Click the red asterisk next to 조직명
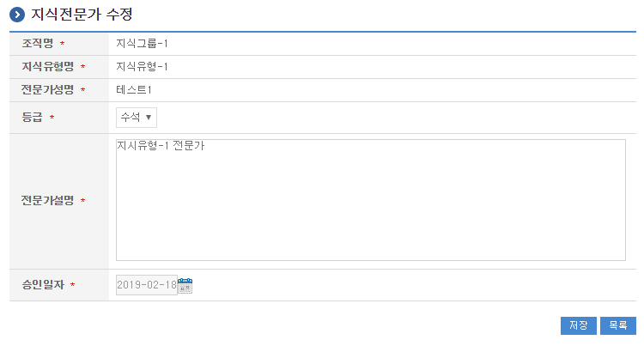644x346 pixels. tap(63, 44)
